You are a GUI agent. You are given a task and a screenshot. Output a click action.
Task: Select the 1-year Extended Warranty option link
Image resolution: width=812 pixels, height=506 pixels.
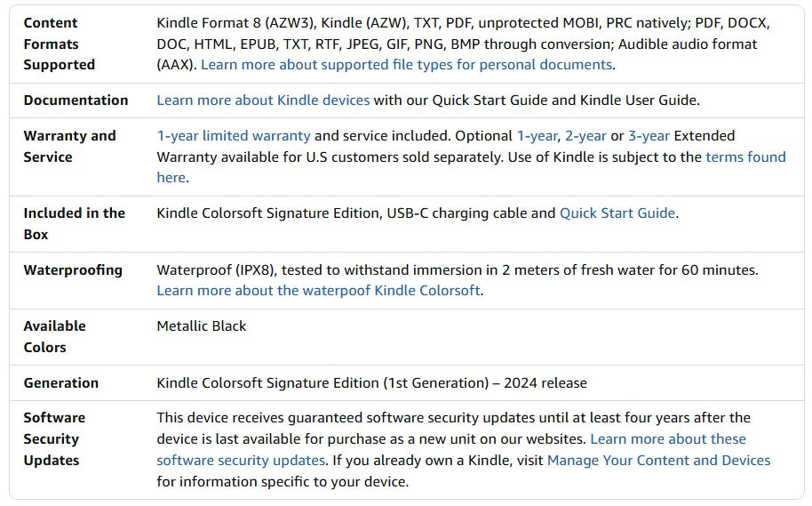537,136
